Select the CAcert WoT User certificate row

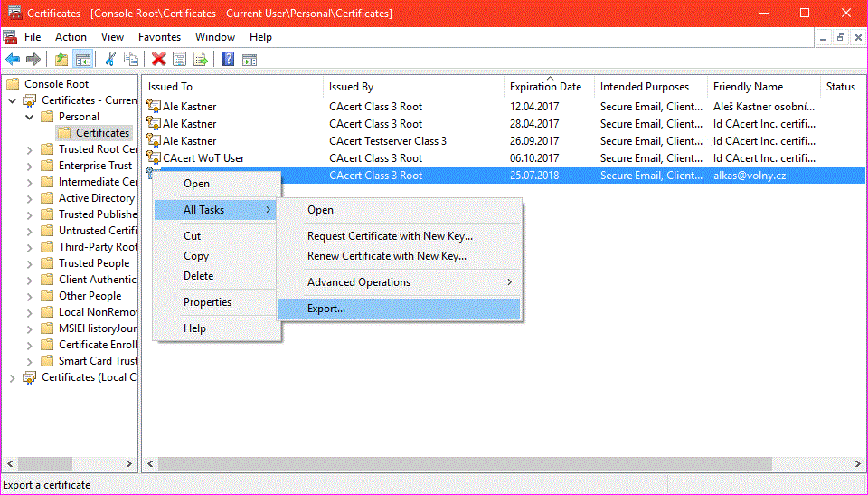click(x=203, y=158)
